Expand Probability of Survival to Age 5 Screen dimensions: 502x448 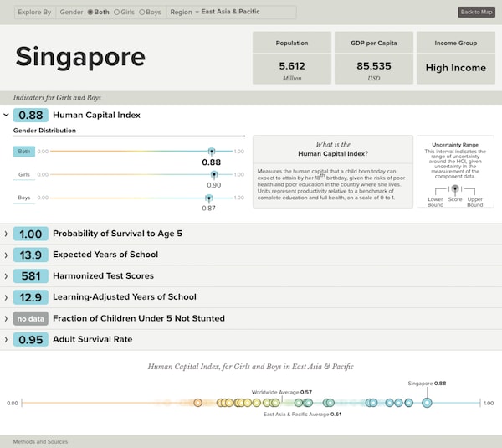[6, 234]
